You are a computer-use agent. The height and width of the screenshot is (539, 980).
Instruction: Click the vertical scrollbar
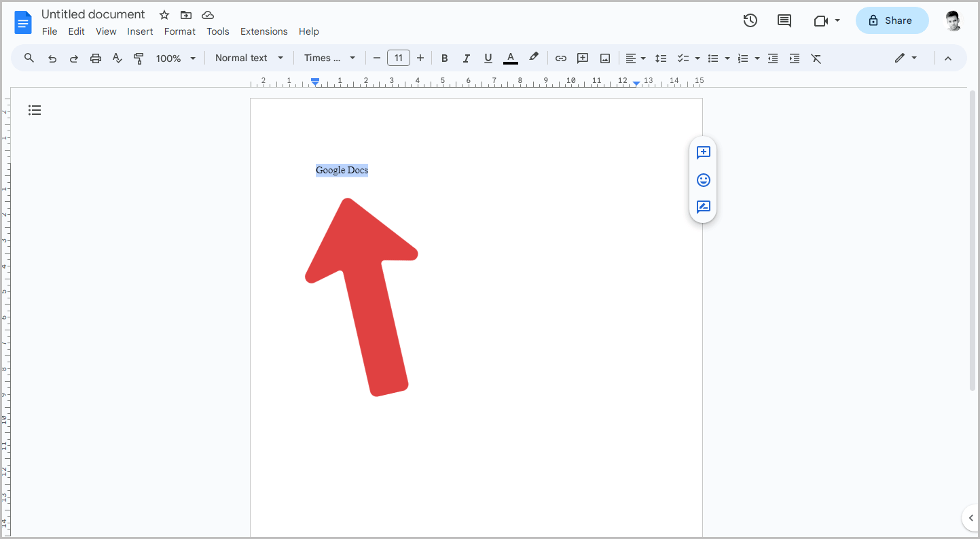(x=972, y=240)
